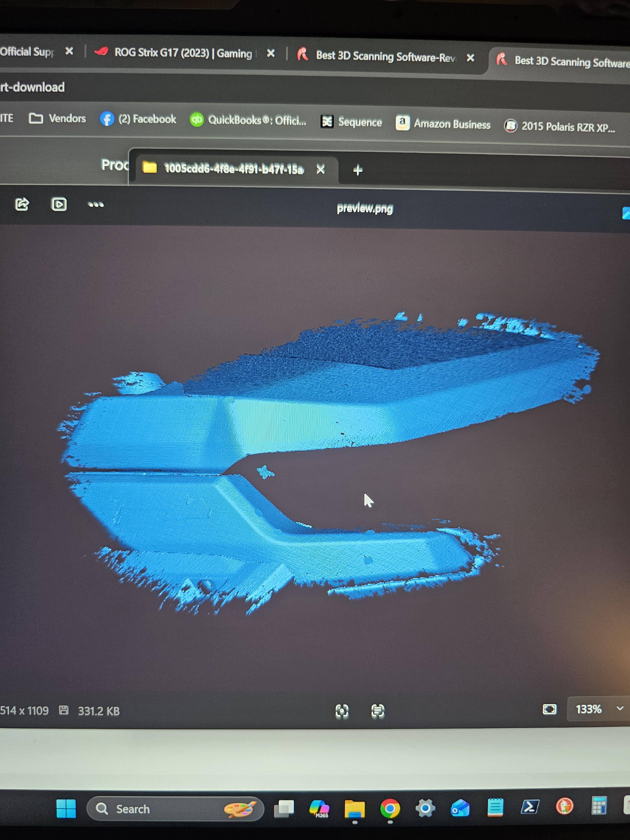Image resolution: width=630 pixels, height=840 pixels.
Task: Open the three-dot more options menu
Action: click(x=95, y=205)
